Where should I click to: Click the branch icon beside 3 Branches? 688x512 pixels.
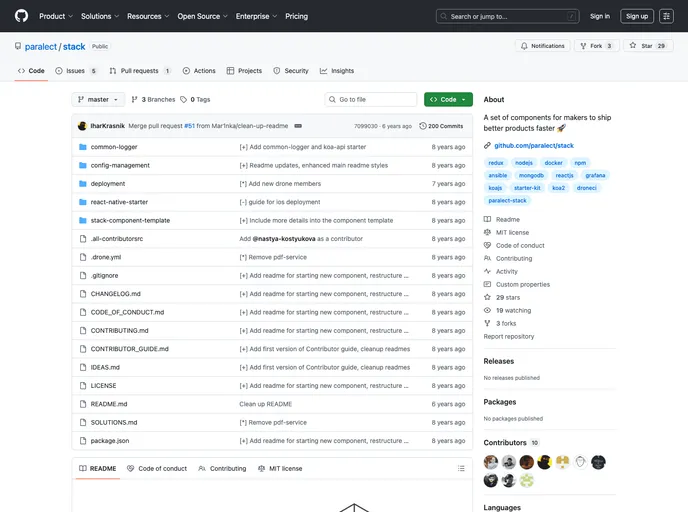pyautogui.click(x=134, y=100)
